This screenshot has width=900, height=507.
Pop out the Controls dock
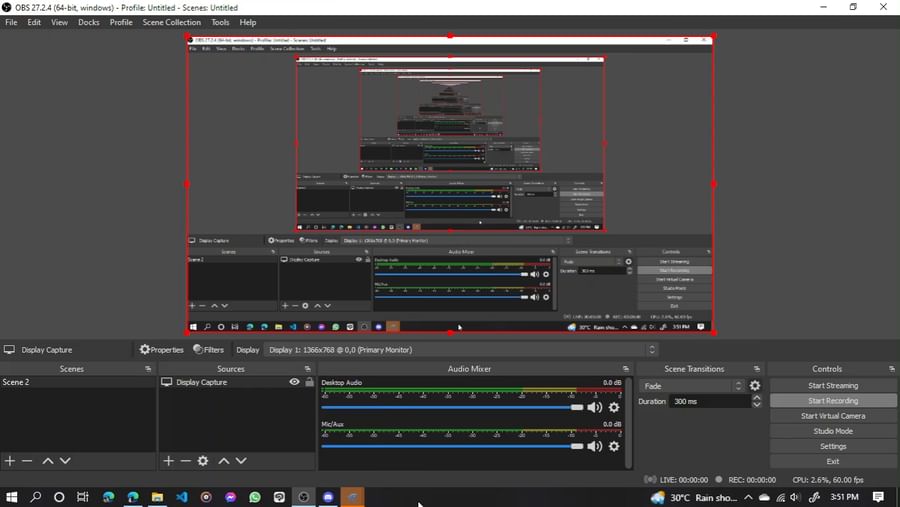891,369
